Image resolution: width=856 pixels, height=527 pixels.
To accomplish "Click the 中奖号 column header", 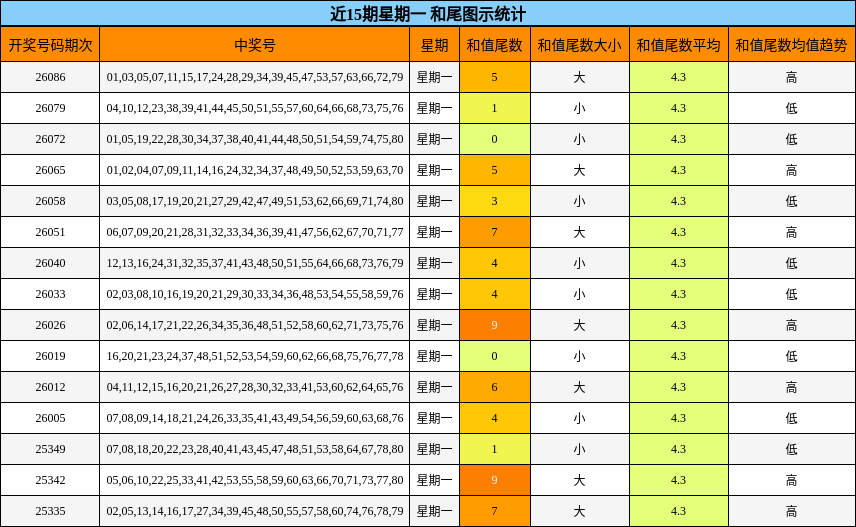I will coord(255,45).
